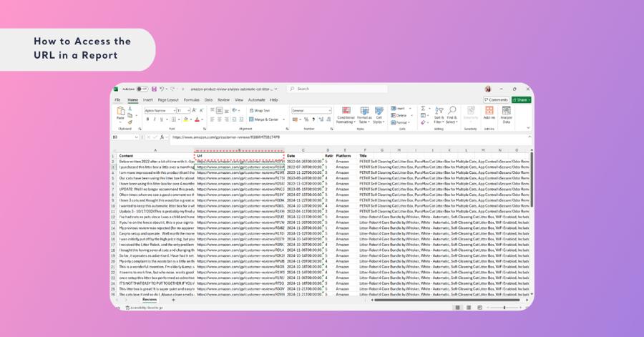Image resolution: width=644 pixels, height=337 pixels.
Task: Toggle Bold formatting
Action: pyautogui.click(x=147, y=119)
